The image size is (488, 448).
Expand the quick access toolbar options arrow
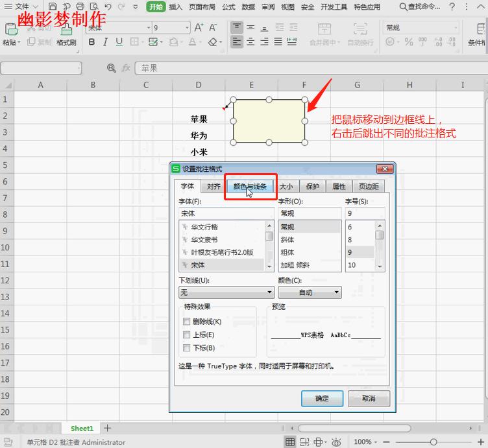(x=136, y=6)
